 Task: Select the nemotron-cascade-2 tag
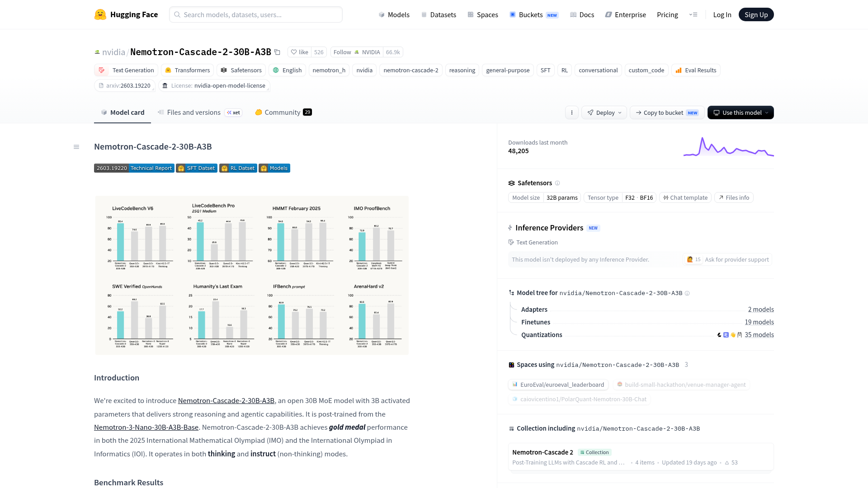click(411, 70)
